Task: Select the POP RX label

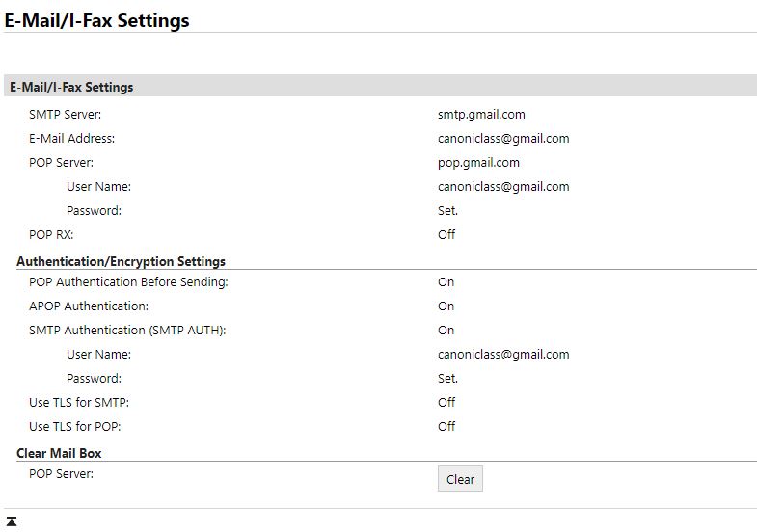Action: 51,234
